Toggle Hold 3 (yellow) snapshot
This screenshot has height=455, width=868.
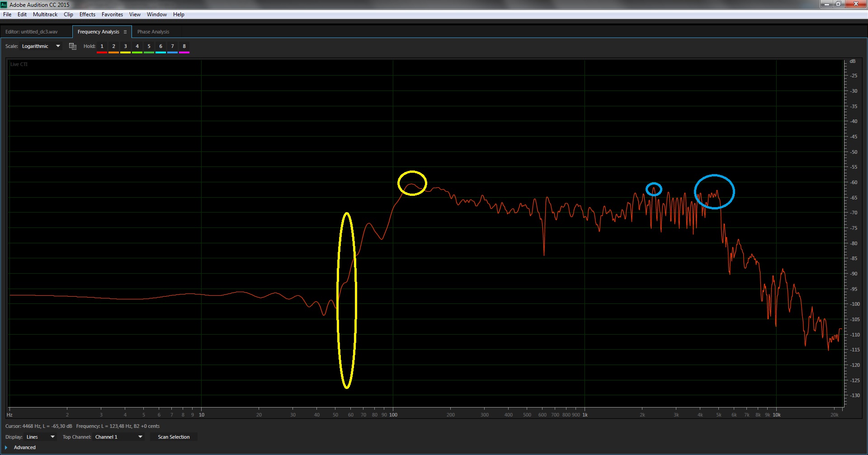pos(125,47)
